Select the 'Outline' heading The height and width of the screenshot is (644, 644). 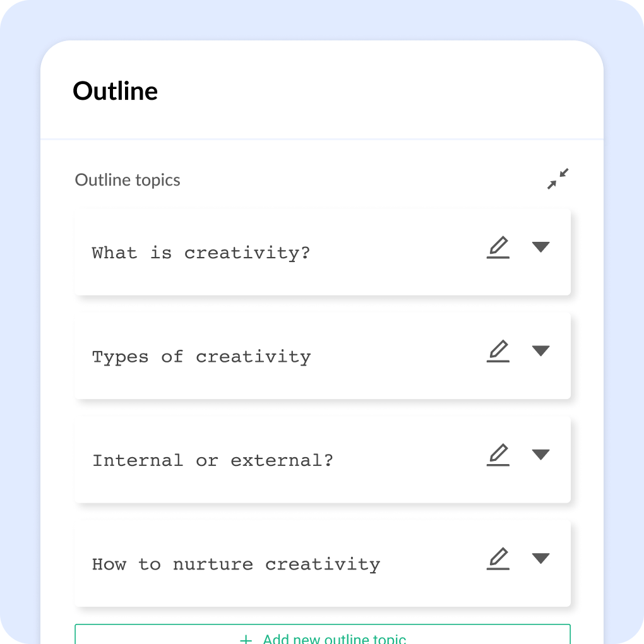point(116,91)
